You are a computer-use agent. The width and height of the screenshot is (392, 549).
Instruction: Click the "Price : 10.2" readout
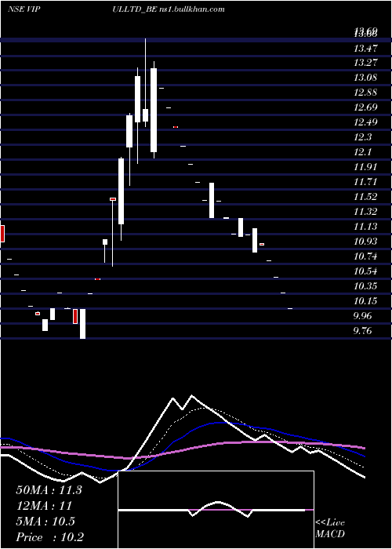pyautogui.click(x=49, y=537)
